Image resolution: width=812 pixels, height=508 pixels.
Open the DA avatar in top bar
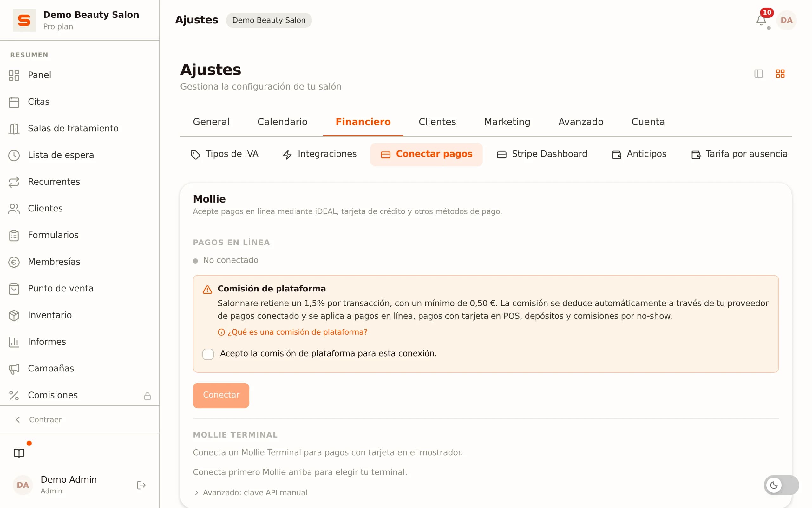point(786,20)
